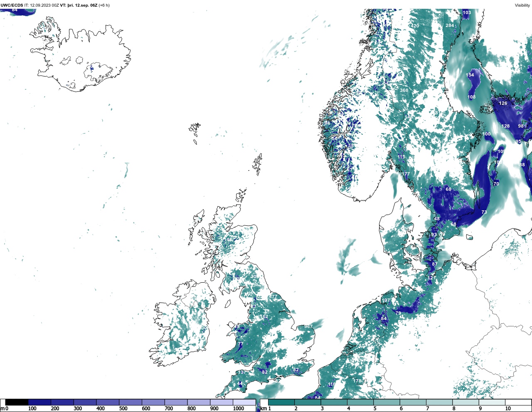The image size is (532, 412).
Task: Click the 'km' unit label in the legend
Action: [263, 409]
